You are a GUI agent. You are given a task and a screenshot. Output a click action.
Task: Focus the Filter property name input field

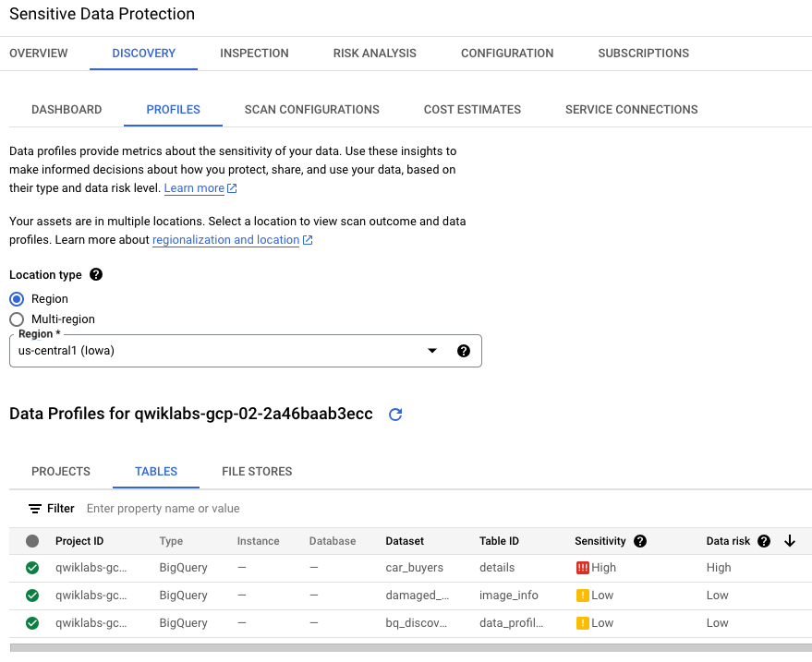point(310,509)
